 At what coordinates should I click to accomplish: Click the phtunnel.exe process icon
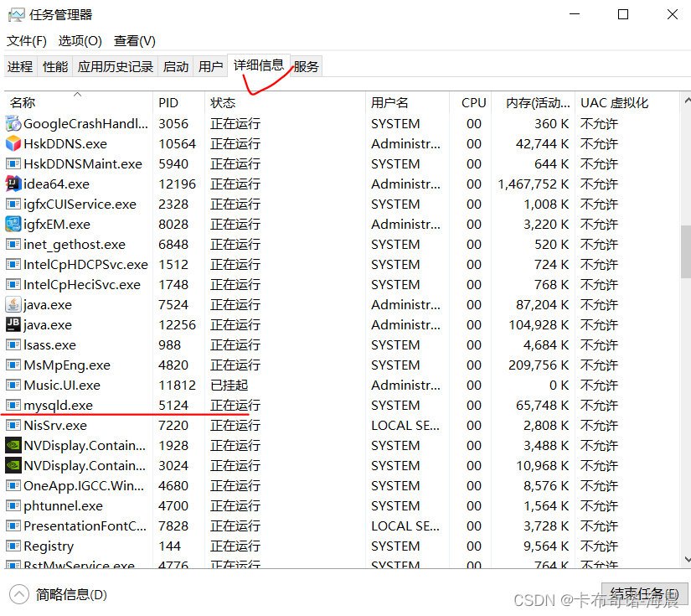click(x=13, y=505)
